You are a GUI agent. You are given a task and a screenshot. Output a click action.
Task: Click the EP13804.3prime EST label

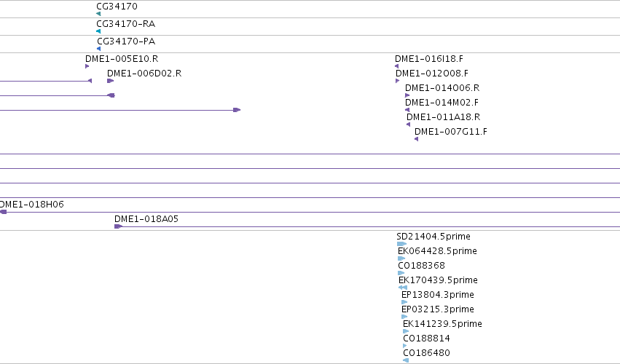tap(438, 295)
